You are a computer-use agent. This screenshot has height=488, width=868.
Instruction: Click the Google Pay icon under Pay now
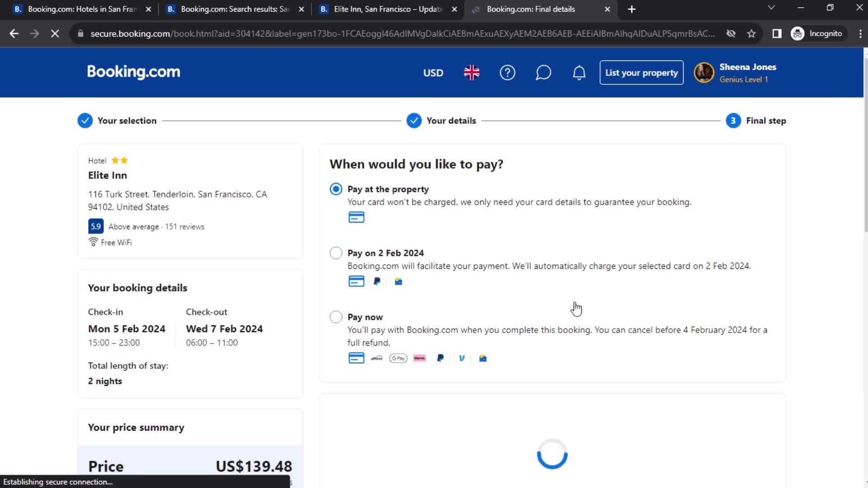point(398,358)
